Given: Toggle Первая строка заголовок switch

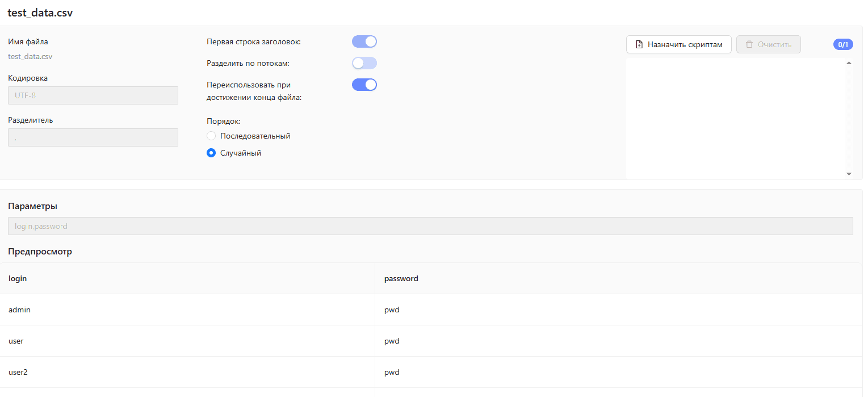Looking at the screenshot, I should click(x=364, y=41).
